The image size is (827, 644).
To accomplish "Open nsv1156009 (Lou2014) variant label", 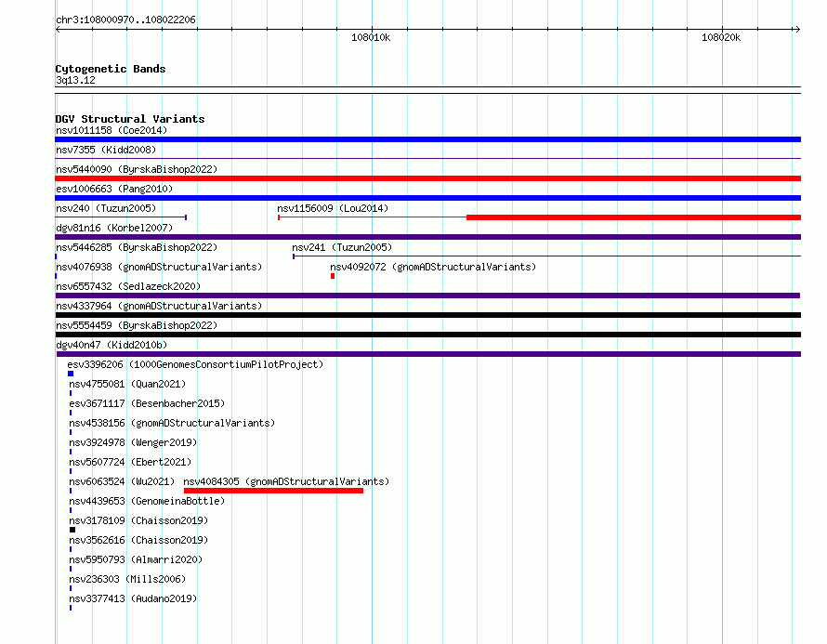I will pos(333,208).
